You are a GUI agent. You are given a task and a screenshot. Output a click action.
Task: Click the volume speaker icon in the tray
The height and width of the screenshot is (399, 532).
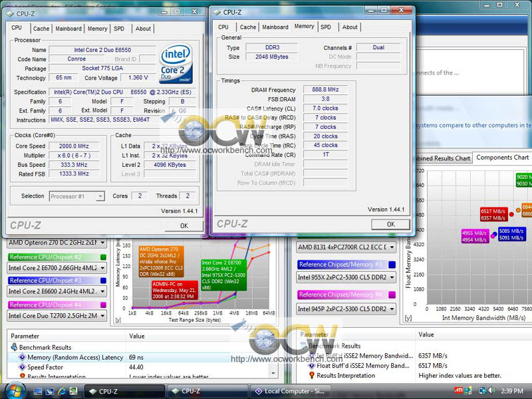(491, 391)
